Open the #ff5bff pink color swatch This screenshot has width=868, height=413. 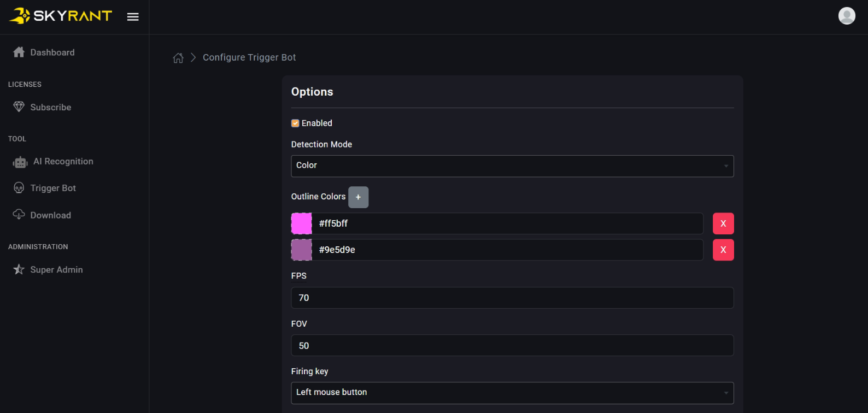pos(302,223)
